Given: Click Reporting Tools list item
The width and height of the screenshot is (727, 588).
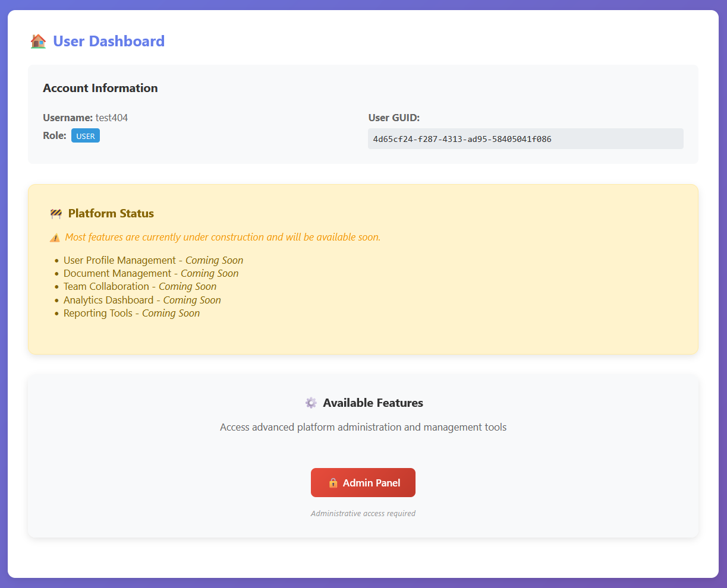Looking at the screenshot, I should click(131, 313).
